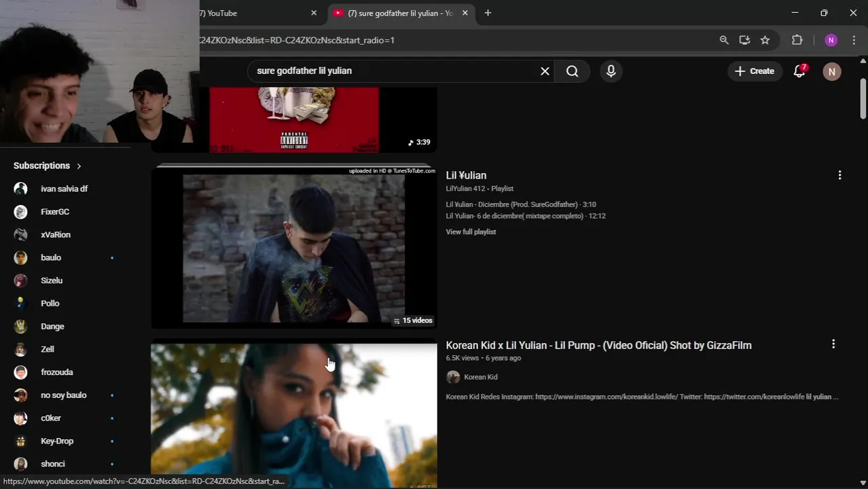Open no soy baulo subscription
Screen dimensions: 868x489
click(x=65, y=395)
